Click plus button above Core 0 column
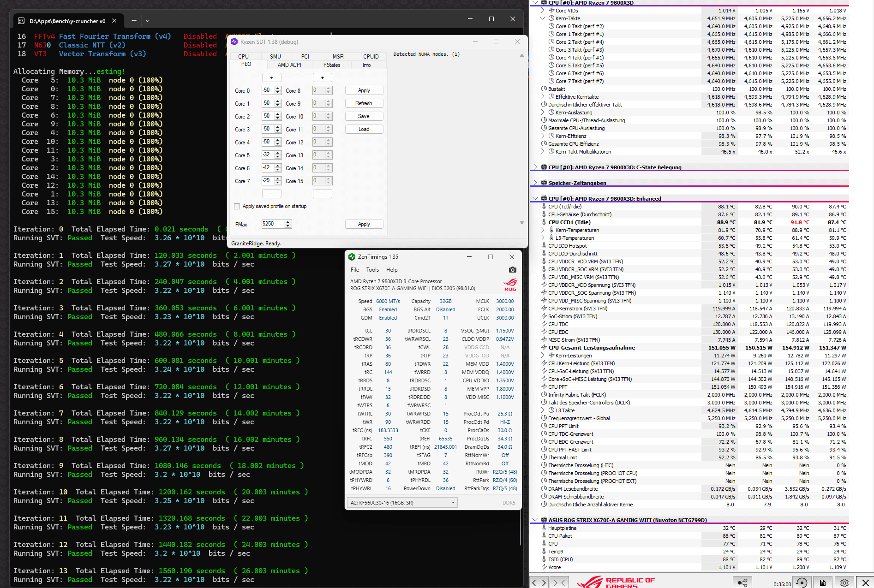 (x=271, y=77)
